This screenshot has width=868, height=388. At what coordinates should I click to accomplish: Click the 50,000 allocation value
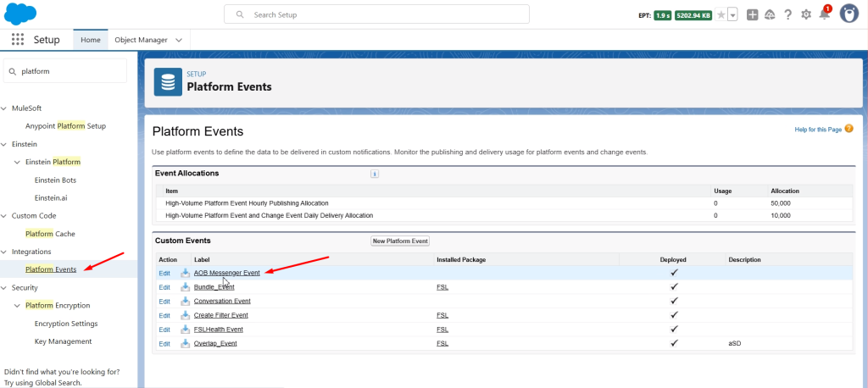pos(781,203)
